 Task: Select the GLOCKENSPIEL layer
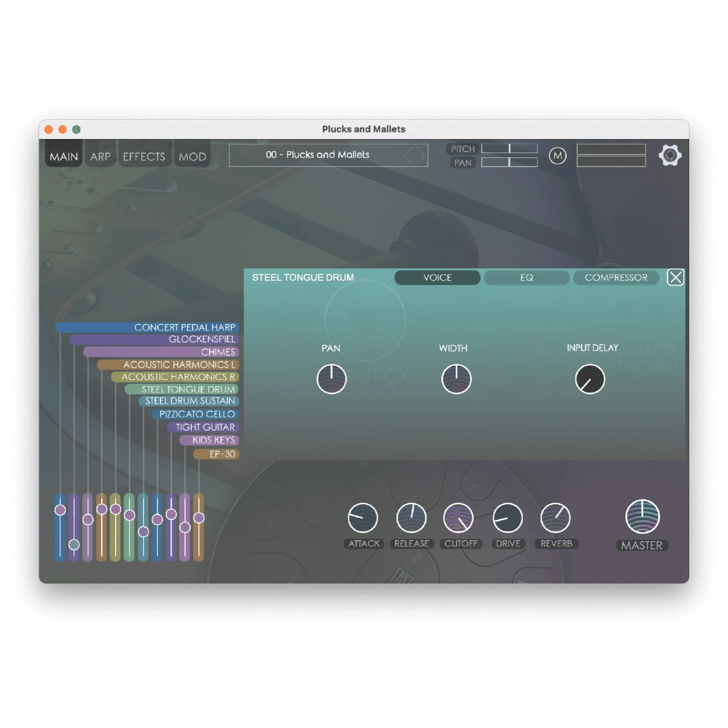tap(155, 339)
